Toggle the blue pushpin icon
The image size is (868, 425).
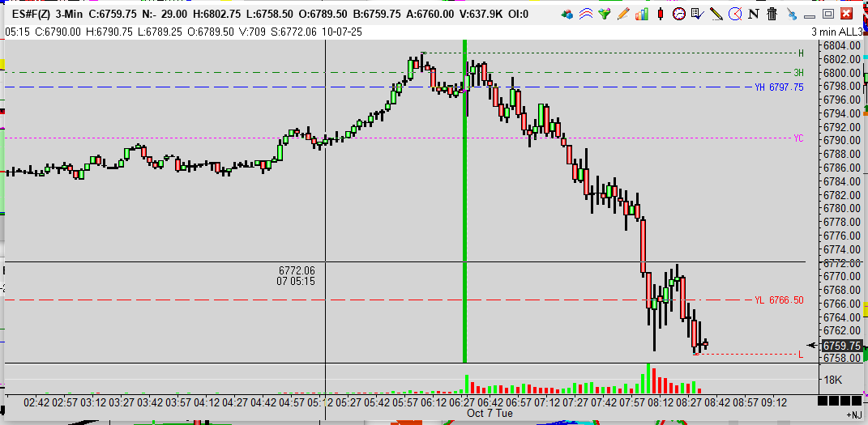tap(791, 14)
